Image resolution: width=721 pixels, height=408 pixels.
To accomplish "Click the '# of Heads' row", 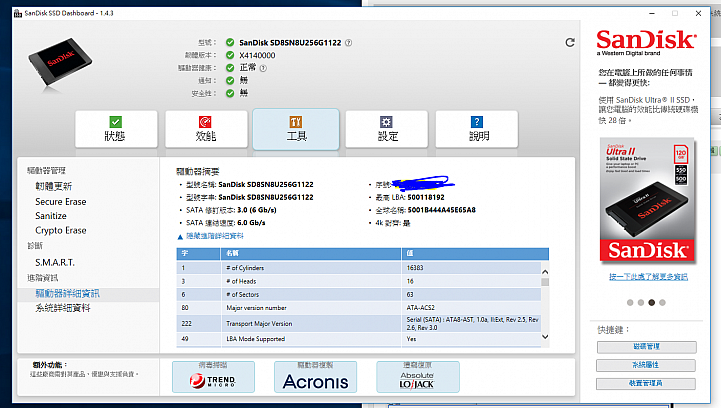I will click(359, 281).
